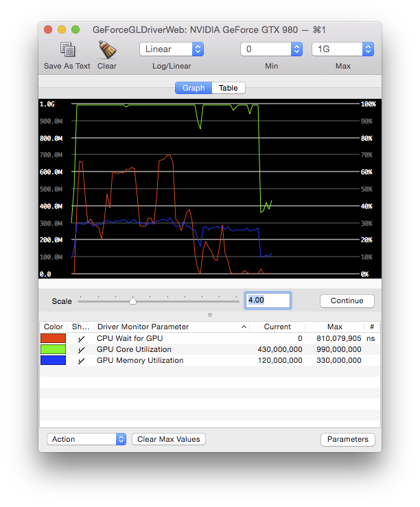Open the Log/Linear dropdown

[172, 49]
